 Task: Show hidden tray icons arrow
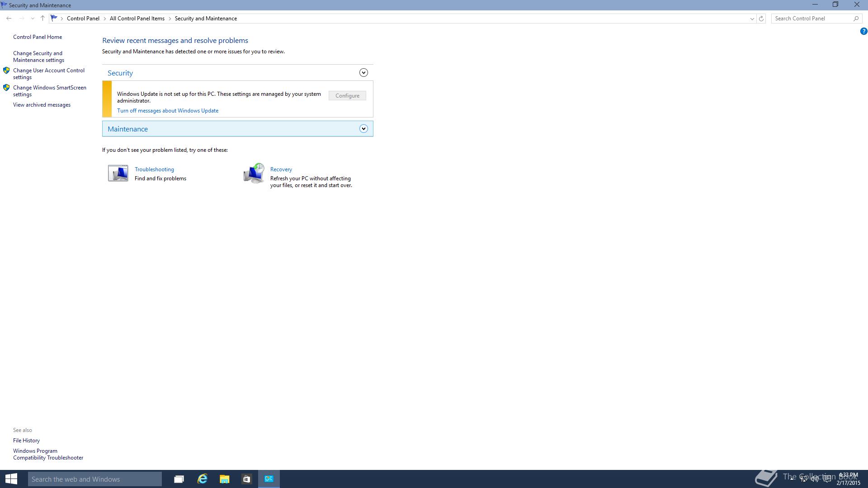792,479
